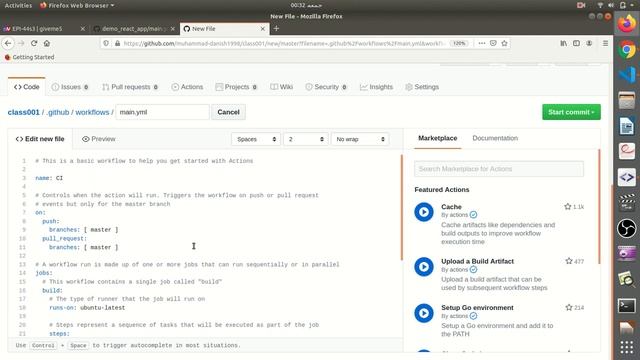Open the .github folder breadcrumb link
The width and height of the screenshot is (640, 360).
(x=58, y=112)
